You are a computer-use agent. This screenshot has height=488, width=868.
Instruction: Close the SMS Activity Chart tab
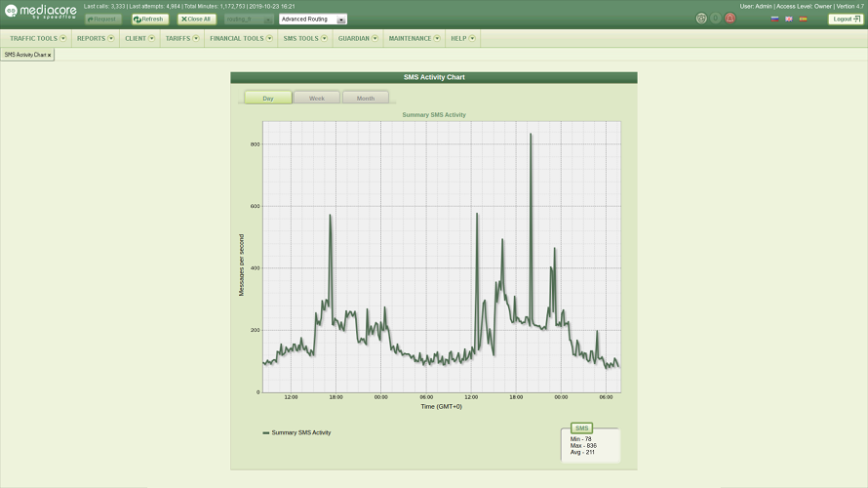click(50, 56)
